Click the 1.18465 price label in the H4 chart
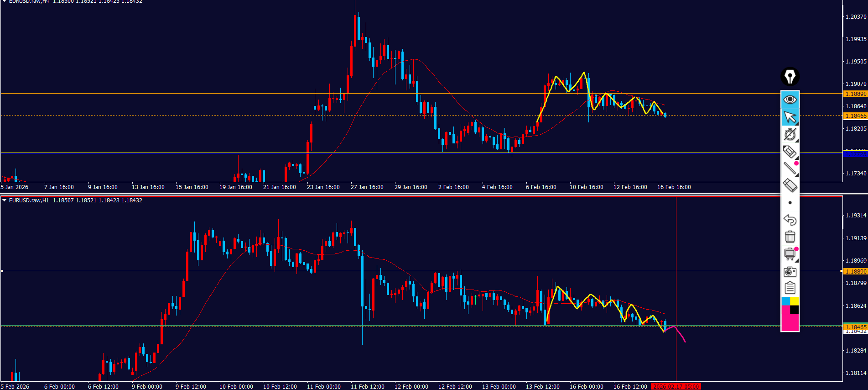 tap(855, 116)
